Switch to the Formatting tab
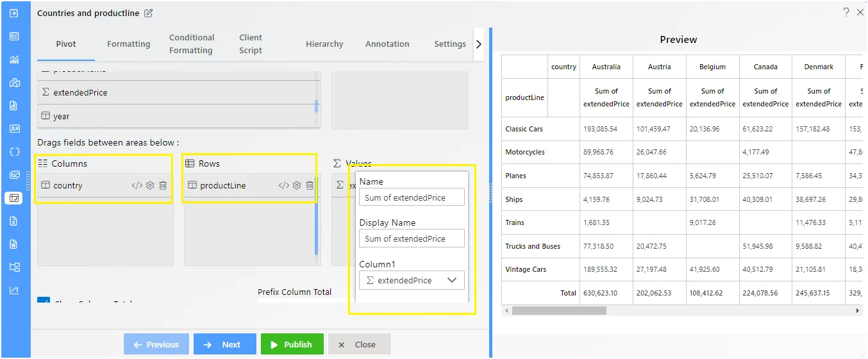 click(129, 44)
